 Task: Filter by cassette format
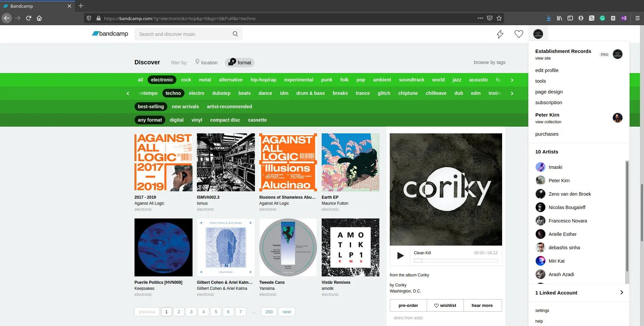tap(258, 120)
